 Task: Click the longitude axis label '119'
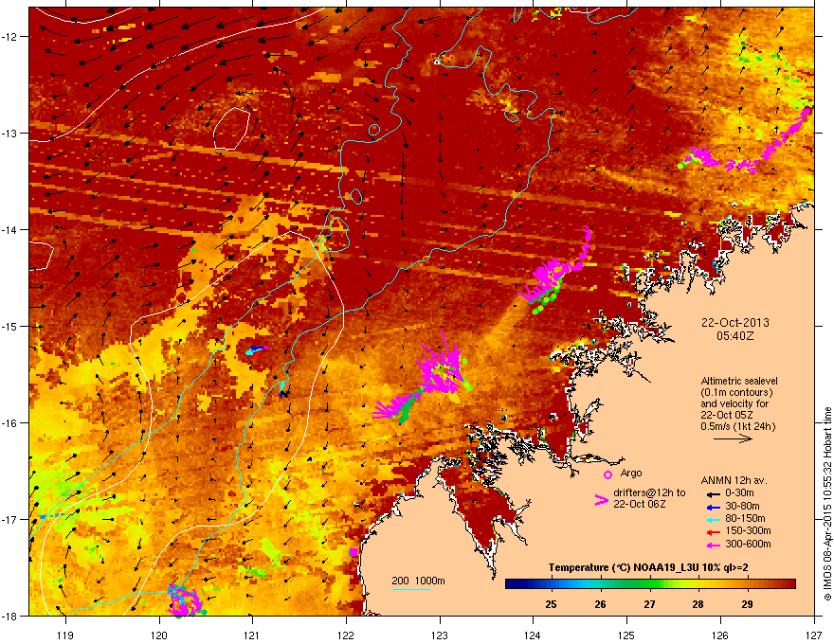(x=65, y=635)
